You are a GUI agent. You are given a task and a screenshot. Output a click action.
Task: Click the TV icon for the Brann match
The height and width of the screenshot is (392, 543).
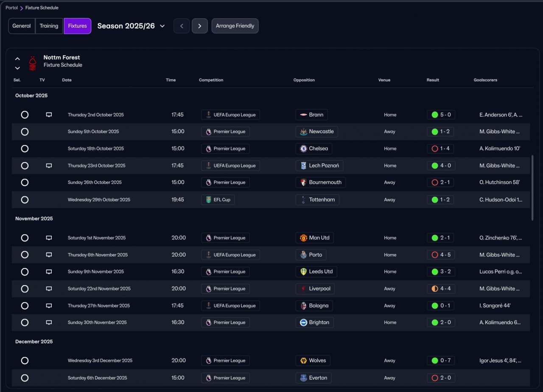tap(49, 115)
